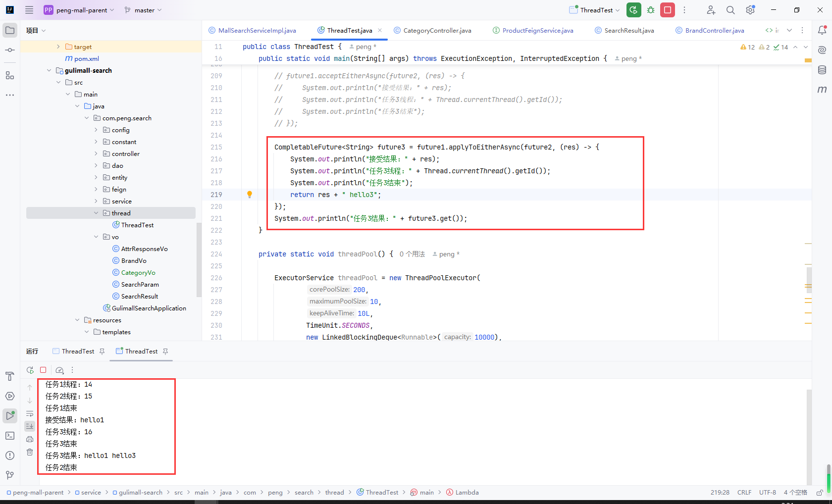
Task: Open editor tab options kebab menu
Action: 802,30
